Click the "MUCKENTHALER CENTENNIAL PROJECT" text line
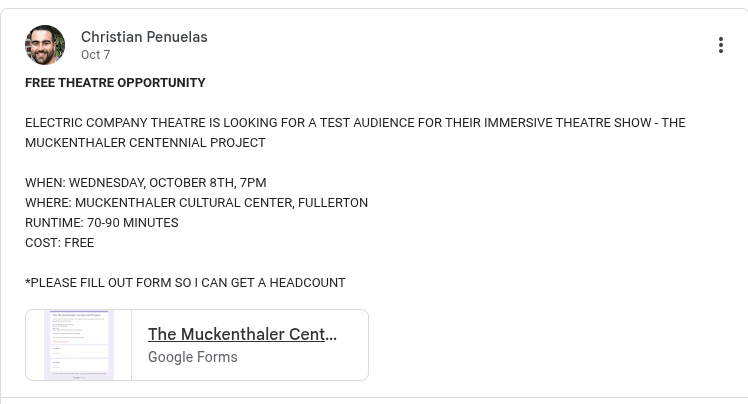The height and width of the screenshot is (404, 748). (145, 143)
